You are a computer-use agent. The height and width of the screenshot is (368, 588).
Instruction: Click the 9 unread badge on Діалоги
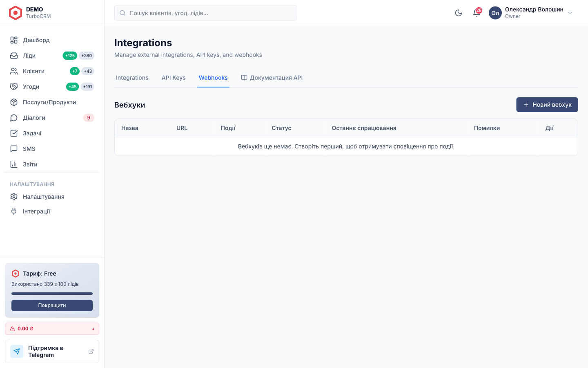click(89, 118)
